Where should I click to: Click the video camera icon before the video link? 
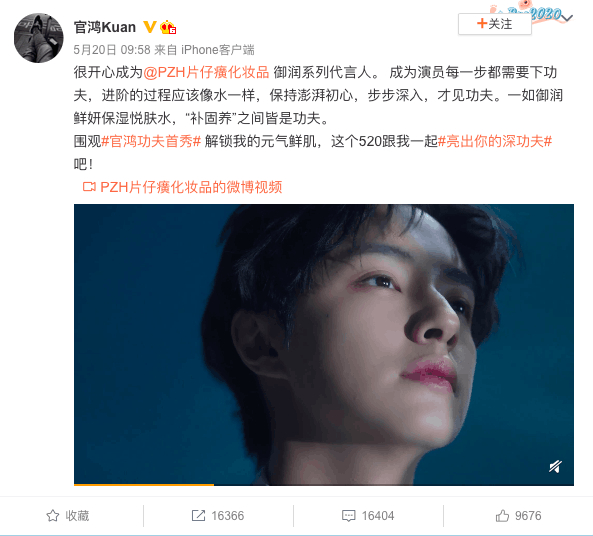tap(89, 187)
